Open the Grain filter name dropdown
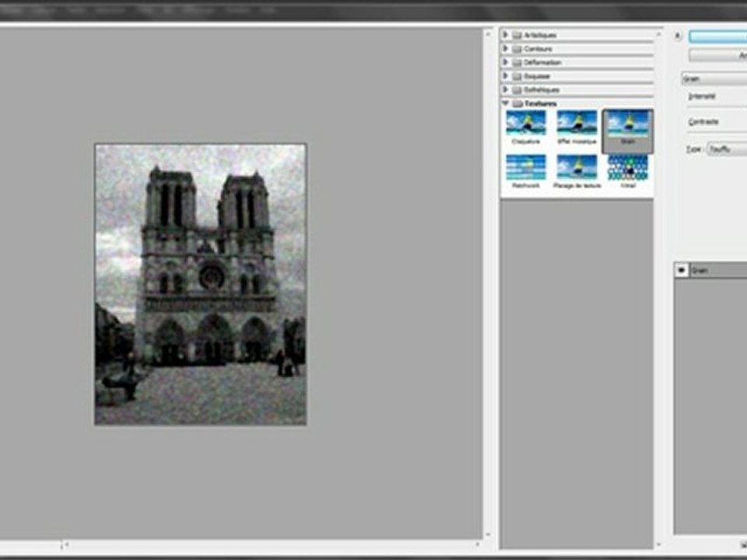The width and height of the screenshot is (747, 560). pyautogui.click(x=714, y=79)
